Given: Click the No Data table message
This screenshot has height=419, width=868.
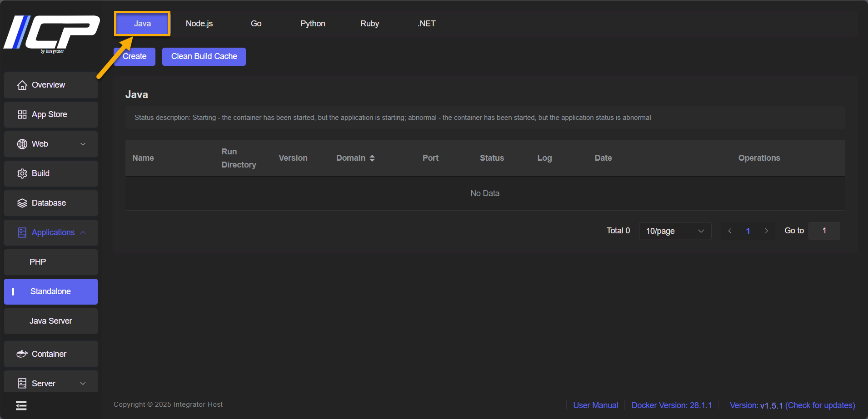Looking at the screenshot, I should pyautogui.click(x=485, y=193).
